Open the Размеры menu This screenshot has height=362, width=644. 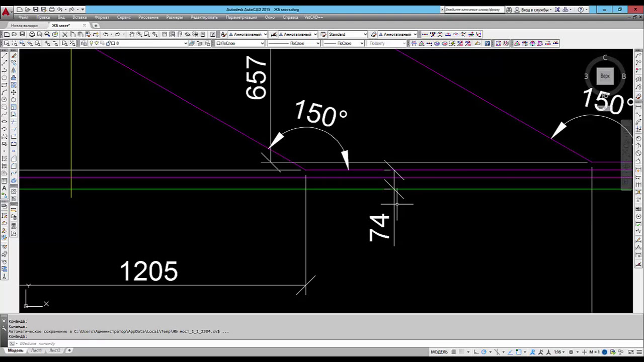tap(175, 17)
